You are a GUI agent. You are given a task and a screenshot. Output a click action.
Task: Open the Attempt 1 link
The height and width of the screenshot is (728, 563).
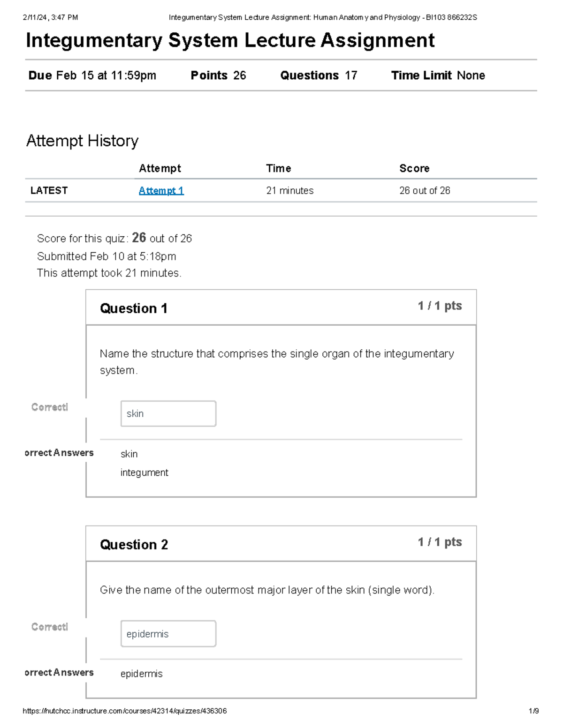tap(161, 190)
